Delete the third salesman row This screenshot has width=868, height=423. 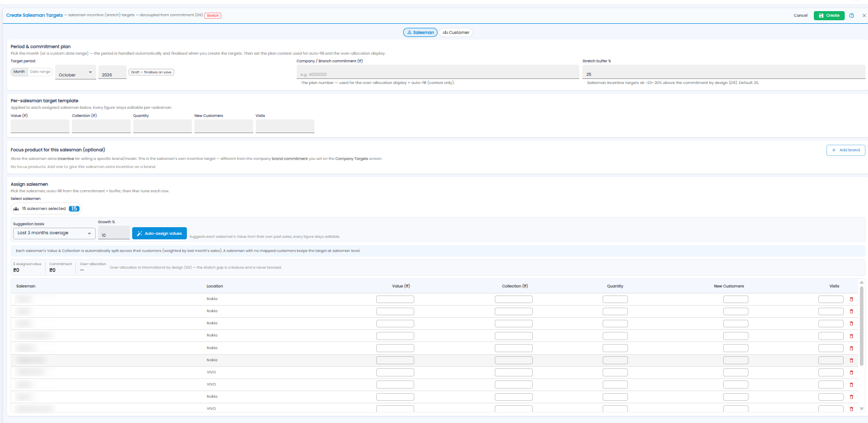coord(851,324)
